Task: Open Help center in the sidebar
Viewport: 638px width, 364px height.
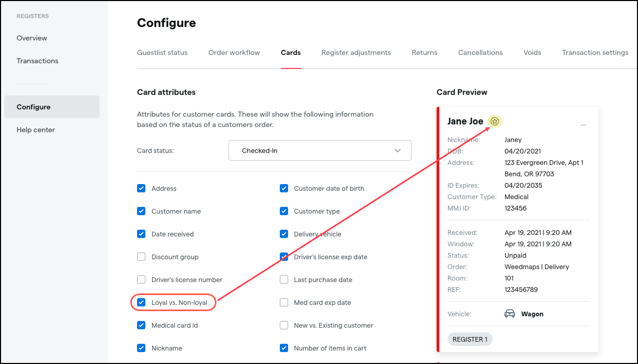Action: point(36,130)
